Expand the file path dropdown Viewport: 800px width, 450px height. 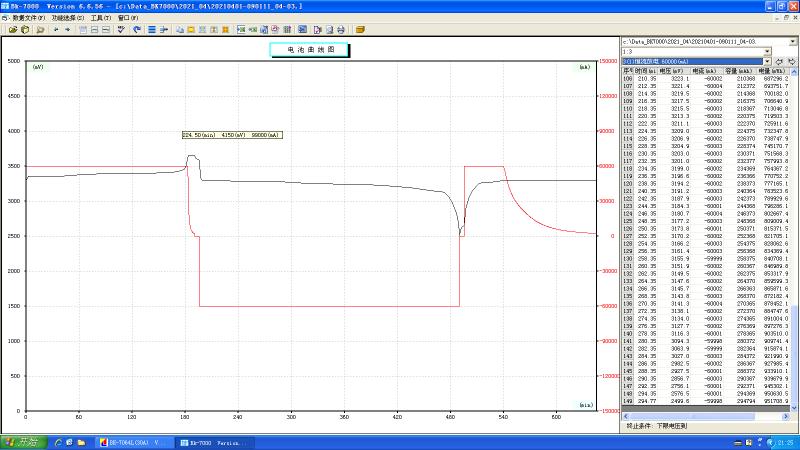coord(793,41)
